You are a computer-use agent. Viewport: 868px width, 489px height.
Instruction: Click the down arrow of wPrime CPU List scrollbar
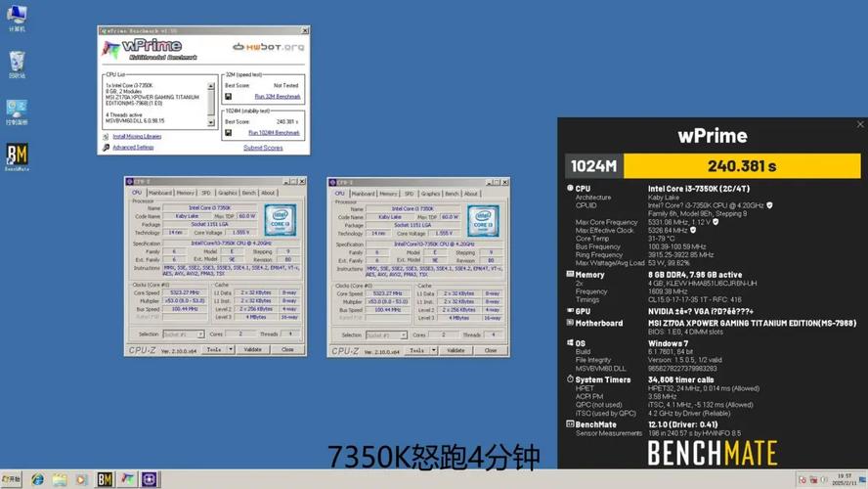click(x=211, y=123)
